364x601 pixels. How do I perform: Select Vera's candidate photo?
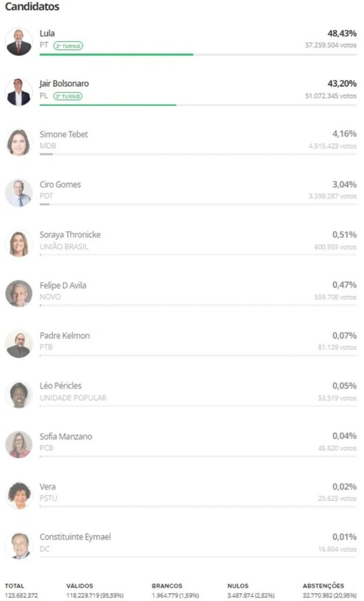(19, 495)
